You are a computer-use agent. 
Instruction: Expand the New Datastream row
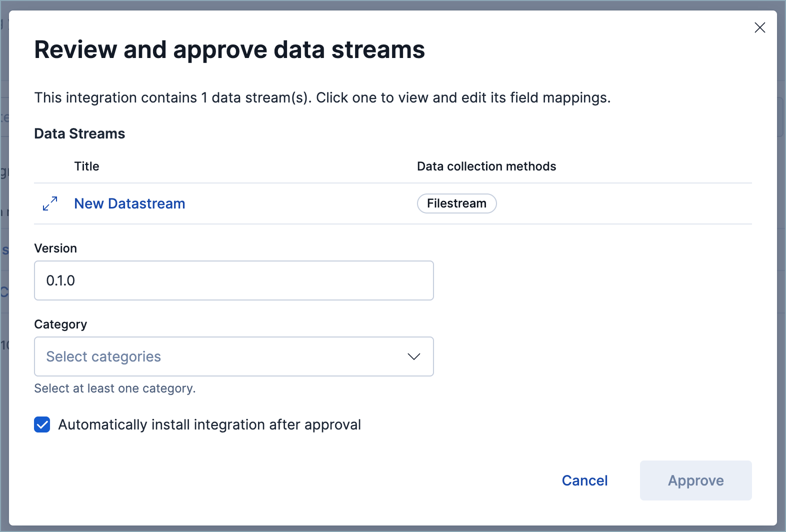(x=50, y=203)
